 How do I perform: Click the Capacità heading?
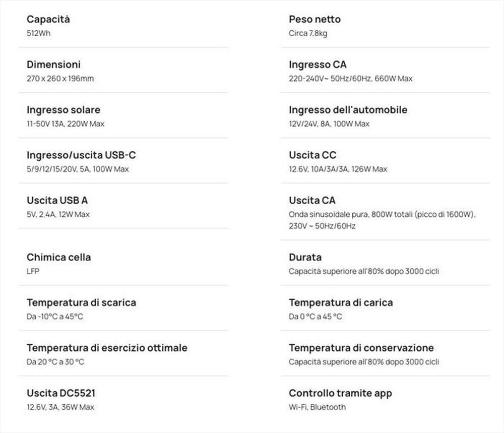coord(48,20)
